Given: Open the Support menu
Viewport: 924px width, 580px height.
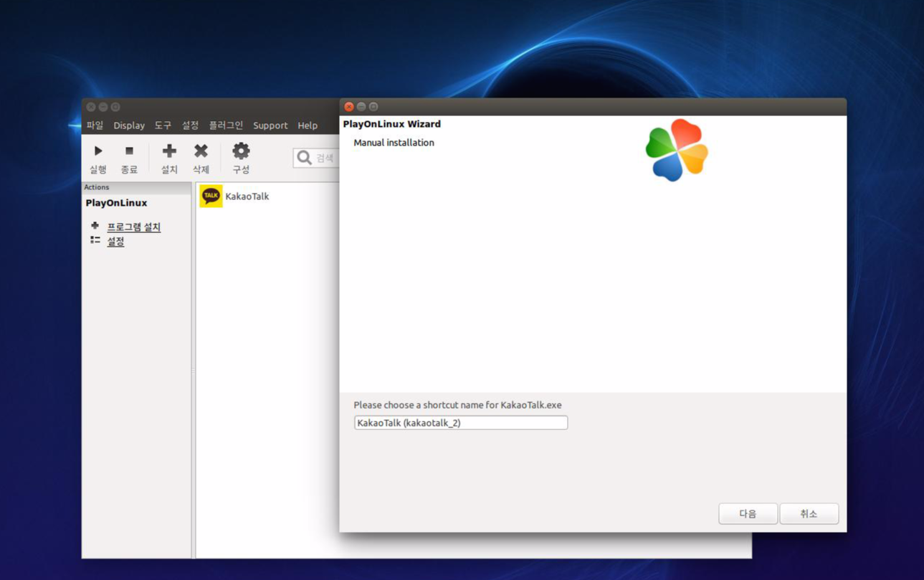Looking at the screenshot, I should click(x=270, y=125).
